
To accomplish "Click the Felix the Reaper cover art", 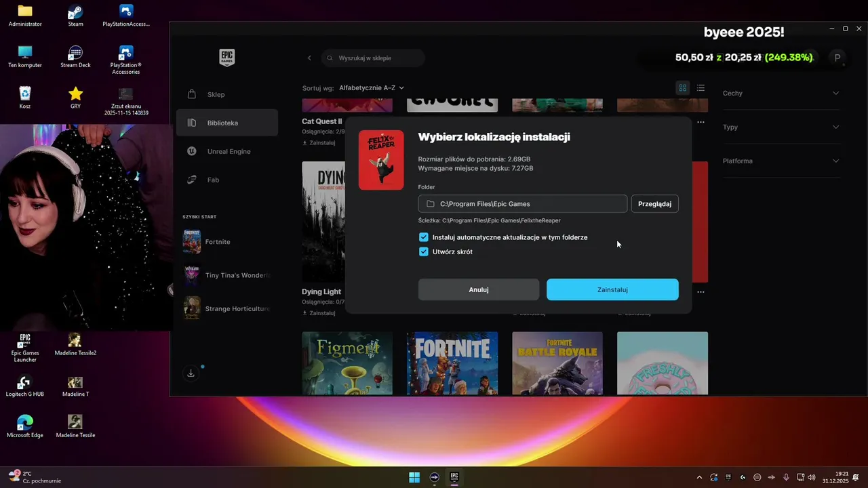I will point(381,160).
